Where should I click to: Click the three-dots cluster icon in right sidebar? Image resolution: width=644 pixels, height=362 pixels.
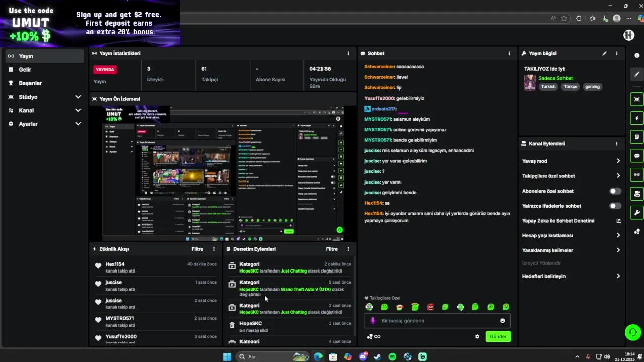point(637,232)
